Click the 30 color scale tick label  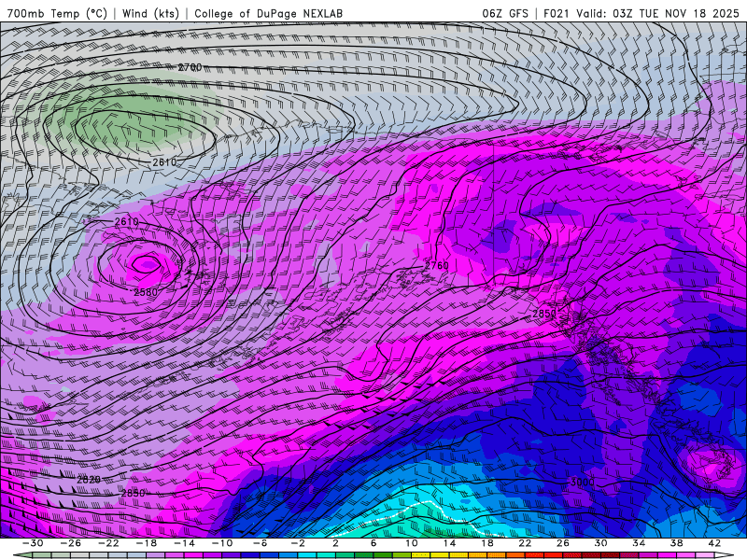click(600, 543)
